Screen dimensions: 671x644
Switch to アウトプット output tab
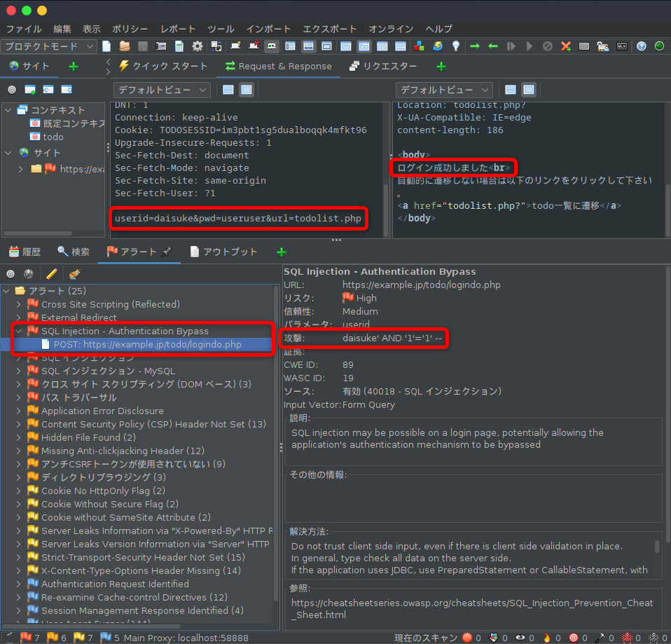click(x=223, y=252)
